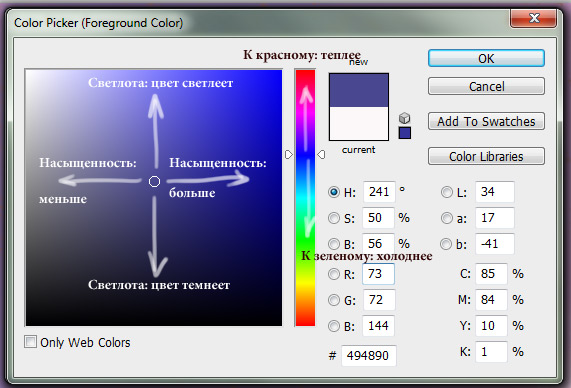Click the vertical hue spectrum strip
Image resolution: width=571 pixels, height=388 pixels.
[x=305, y=198]
